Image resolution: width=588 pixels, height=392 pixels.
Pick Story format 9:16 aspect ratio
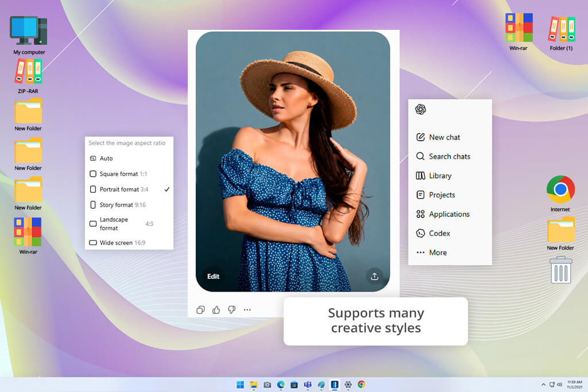pos(129,205)
